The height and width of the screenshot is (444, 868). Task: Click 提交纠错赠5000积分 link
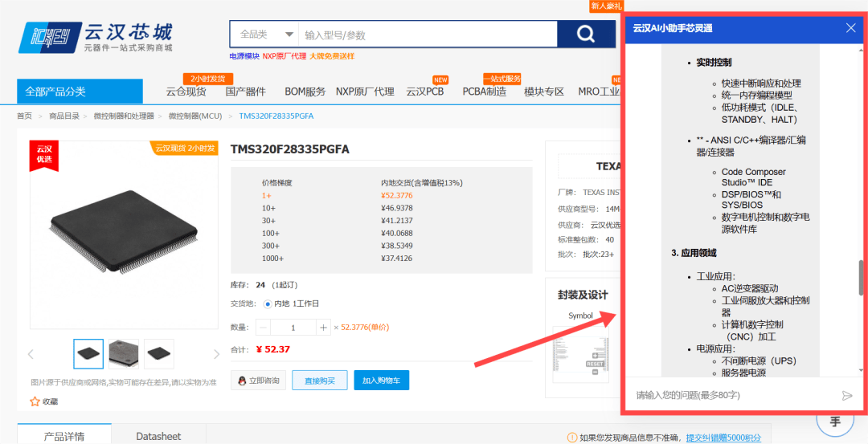723,438
